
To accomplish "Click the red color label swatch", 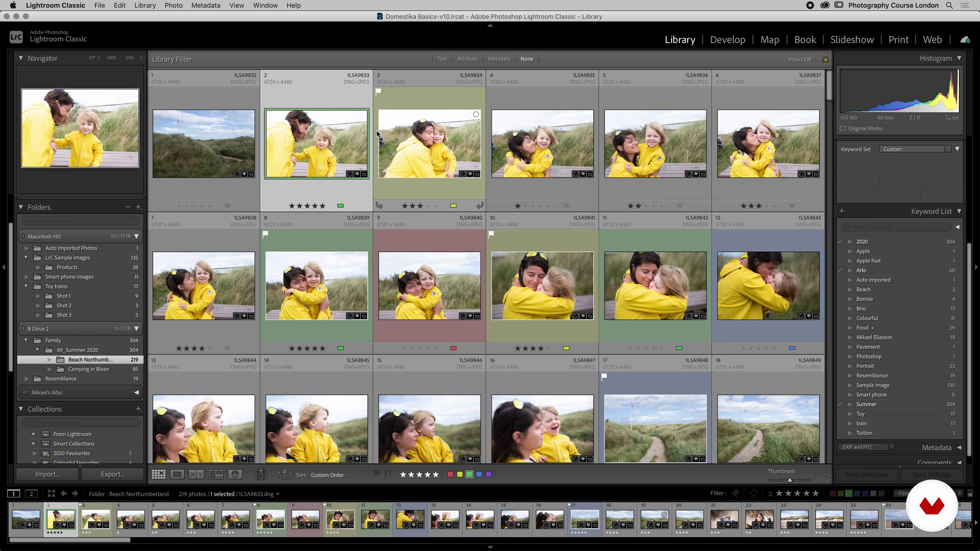I will [x=450, y=474].
